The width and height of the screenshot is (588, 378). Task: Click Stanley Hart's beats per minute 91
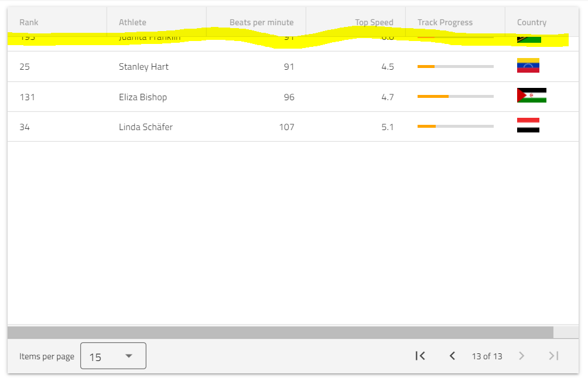pyautogui.click(x=289, y=66)
